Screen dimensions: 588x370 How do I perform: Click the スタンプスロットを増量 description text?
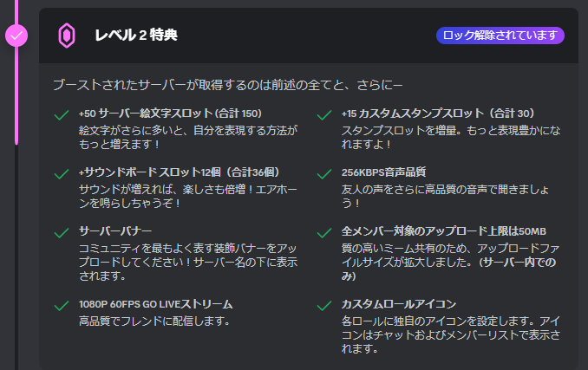click(451, 137)
